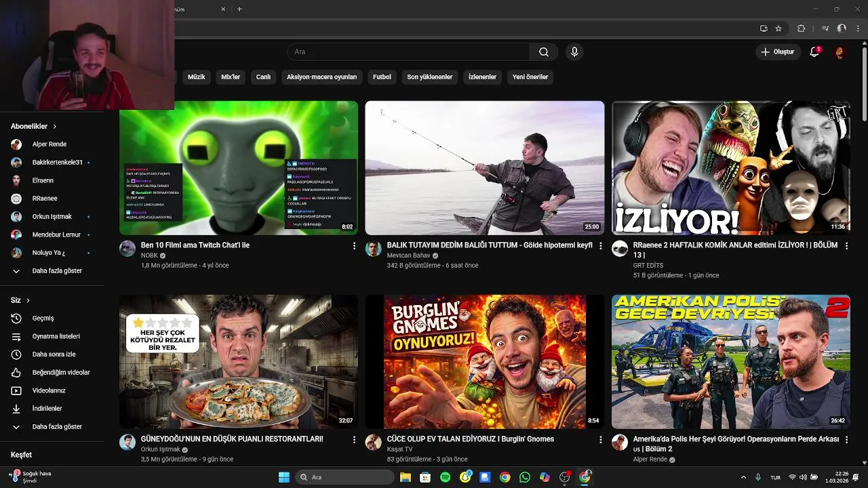Open a new browser tab

tap(239, 9)
